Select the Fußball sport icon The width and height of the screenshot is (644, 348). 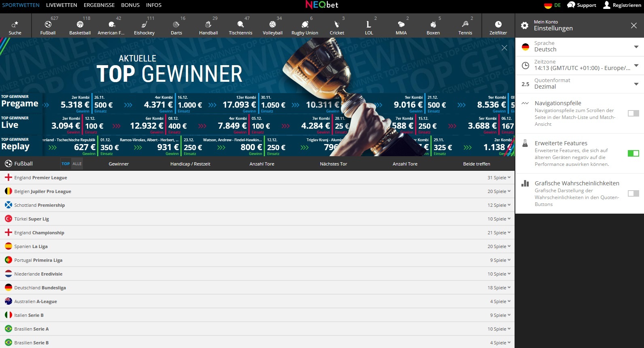coord(48,25)
